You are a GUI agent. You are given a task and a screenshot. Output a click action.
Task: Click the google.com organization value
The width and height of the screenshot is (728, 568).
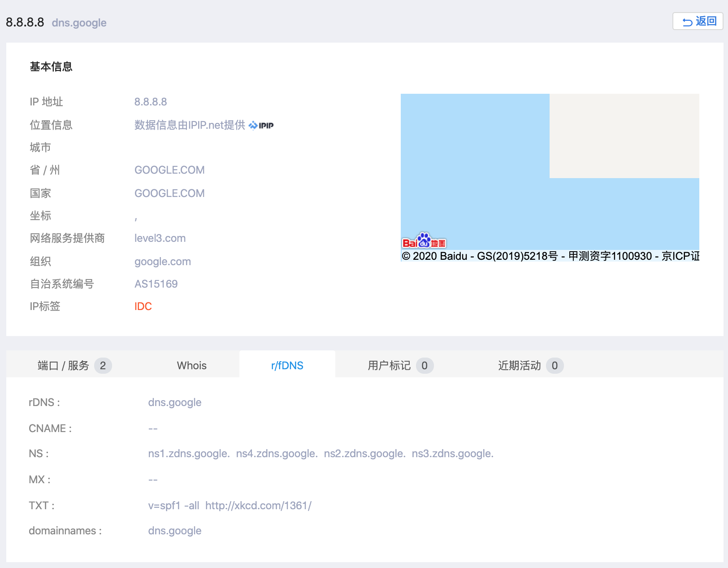point(163,262)
